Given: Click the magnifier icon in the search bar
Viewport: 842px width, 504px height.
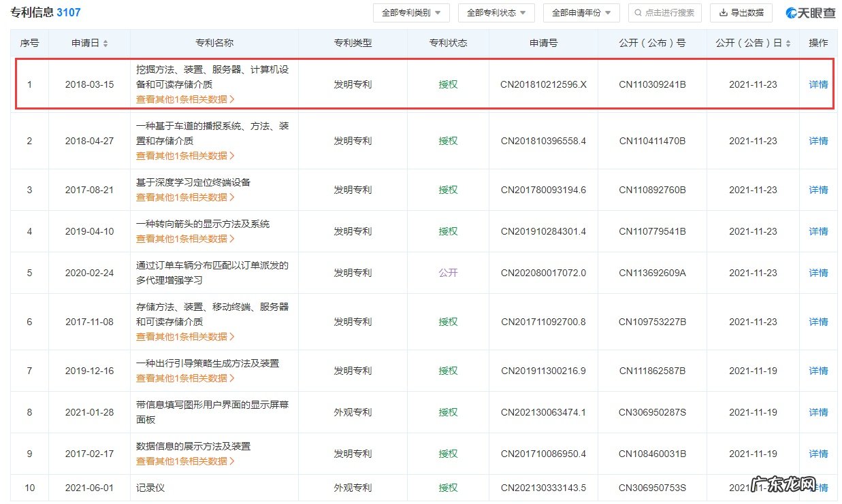Looking at the screenshot, I should click(638, 12).
